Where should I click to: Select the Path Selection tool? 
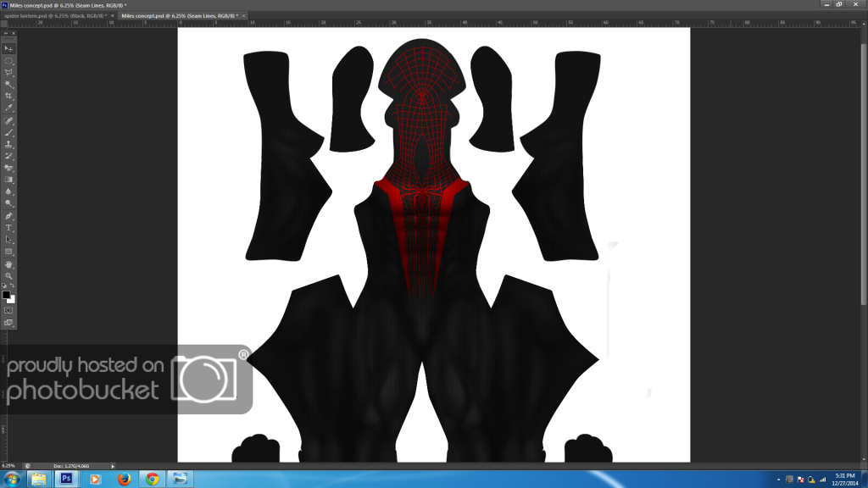point(8,240)
